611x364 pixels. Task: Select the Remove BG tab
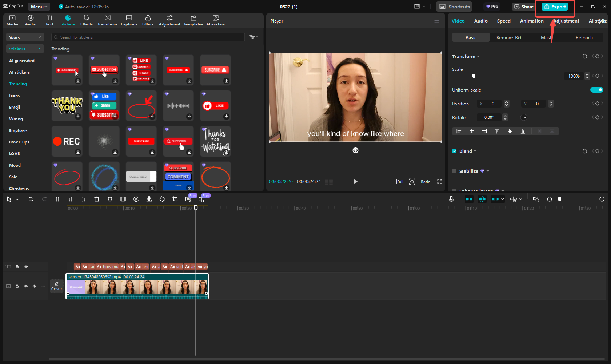[x=508, y=37]
